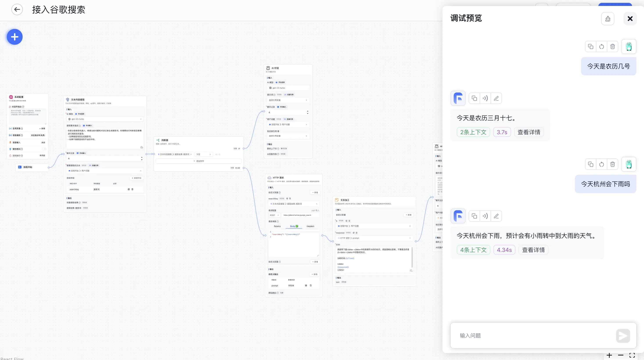The height and width of the screenshot is (360, 644).
Task: Switch to the Params tab in HTTP 请求
Action: coord(277,226)
